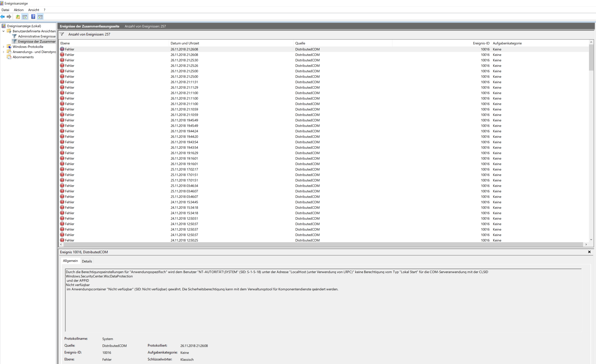Open the Aktion menu
This screenshot has height=364, width=596.
coord(19,10)
